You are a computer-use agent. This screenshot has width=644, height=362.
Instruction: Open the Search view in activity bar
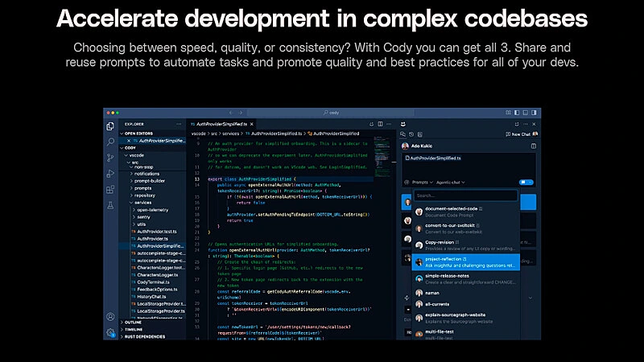(x=110, y=142)
